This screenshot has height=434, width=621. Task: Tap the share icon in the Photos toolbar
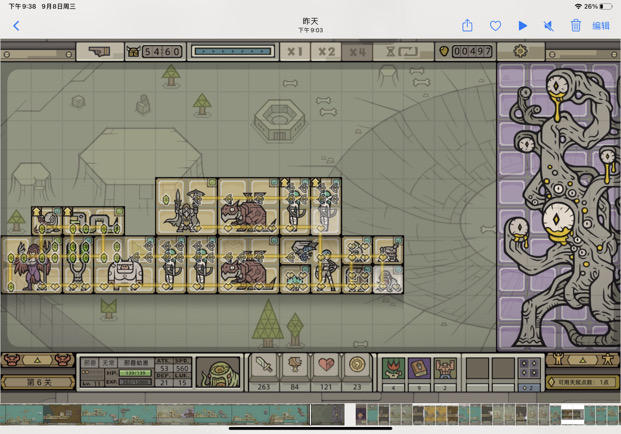pyautogui.click(x=467, y=26)
